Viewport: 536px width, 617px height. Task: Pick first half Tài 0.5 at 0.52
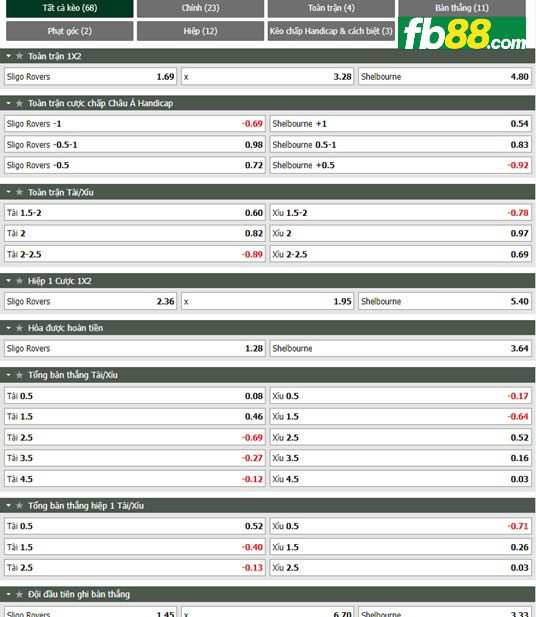tap(135, 526)
